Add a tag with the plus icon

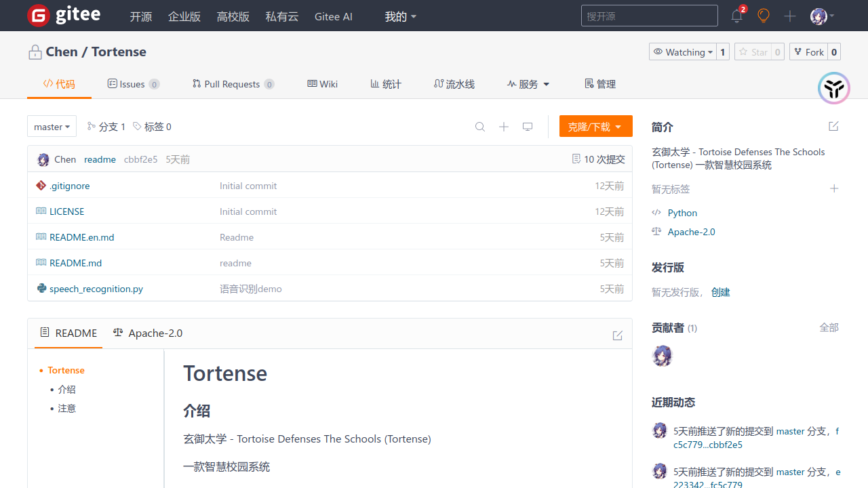click(834, 189)
